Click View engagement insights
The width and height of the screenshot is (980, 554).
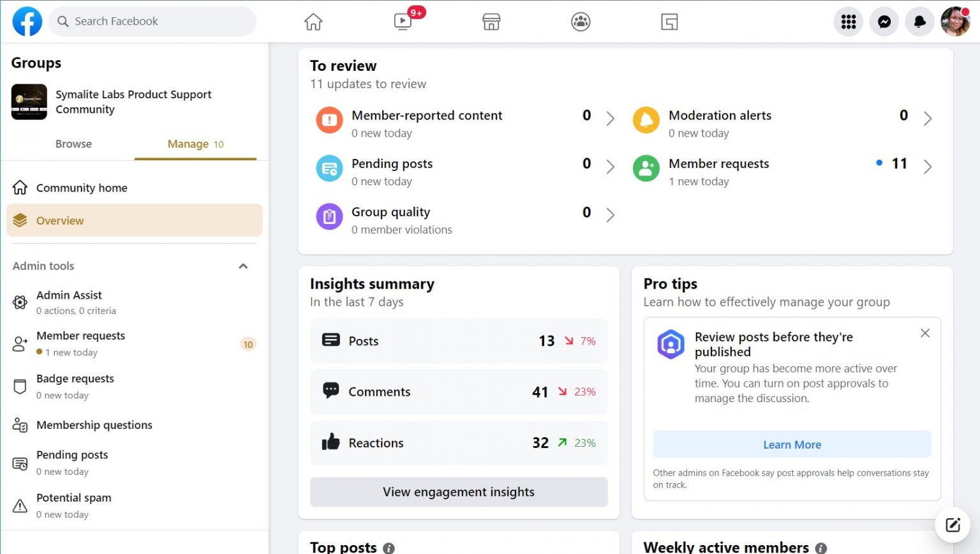point(458,492)
